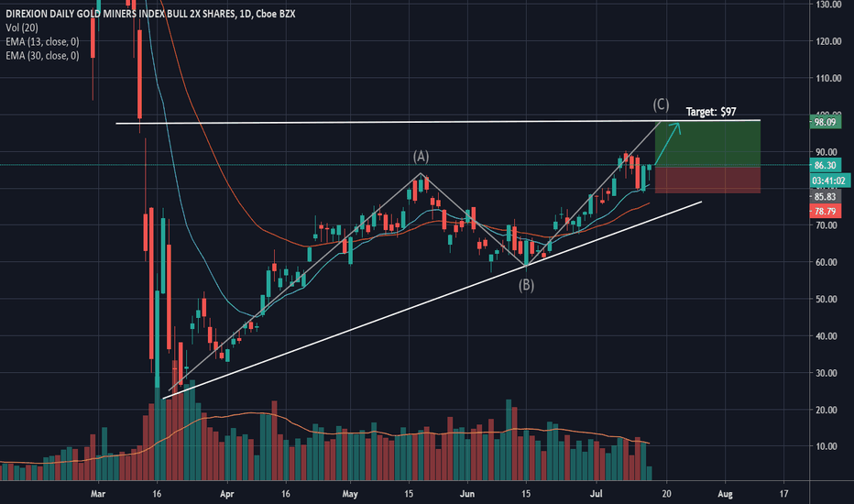
Task: Select the EMA (30, close, 0) indicator
Action: coord(42,56)
